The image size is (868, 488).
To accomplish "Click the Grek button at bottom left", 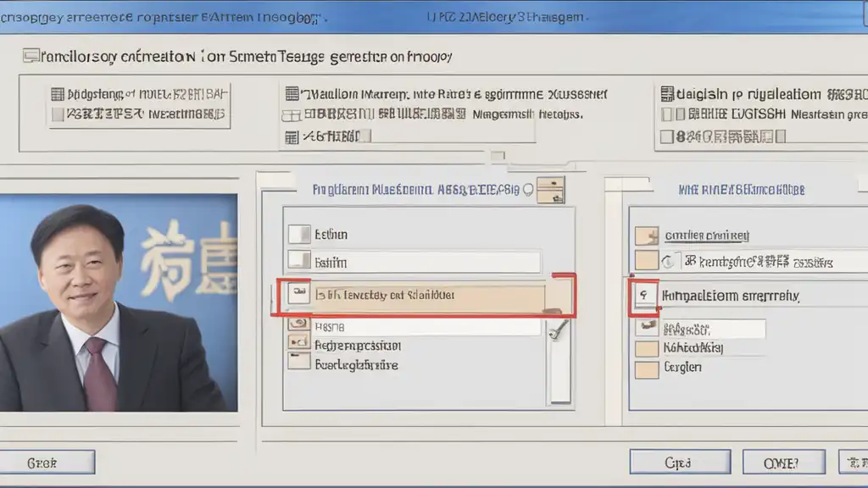I will (x=47, y=463).
